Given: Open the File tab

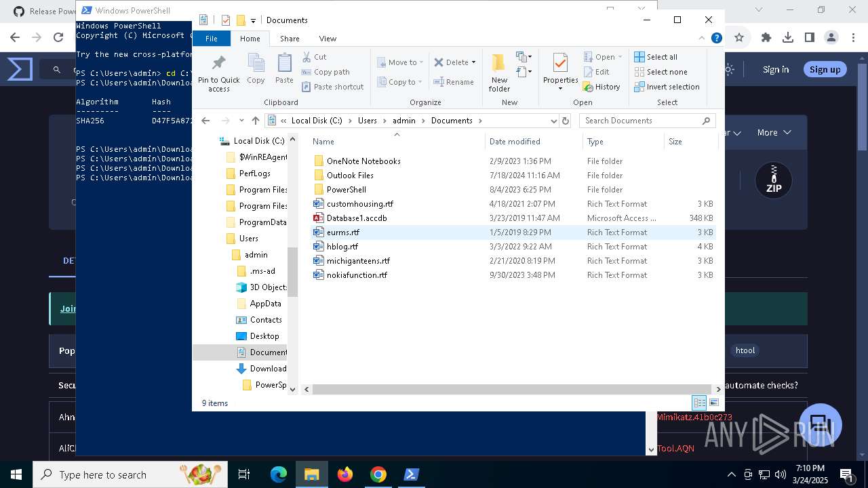Looking at the screenshot, I should click(212, 39).
